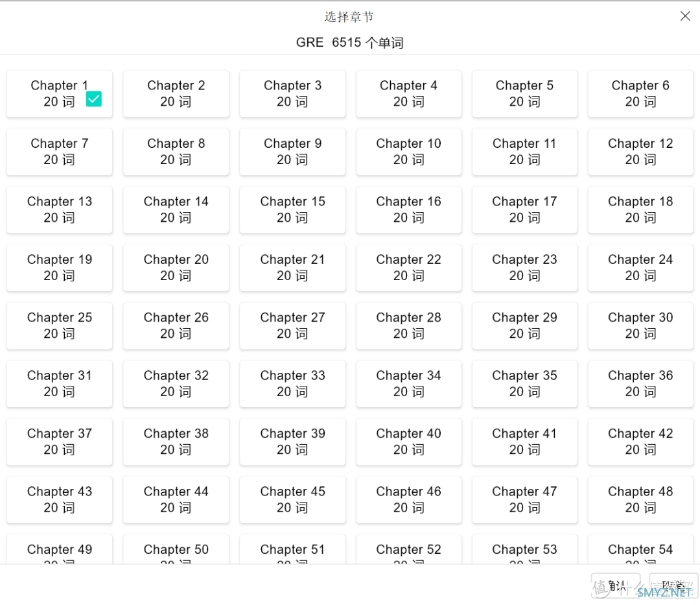
Task: Uncheck the Chapter 1 checkmark
Action: coord(94,99)
